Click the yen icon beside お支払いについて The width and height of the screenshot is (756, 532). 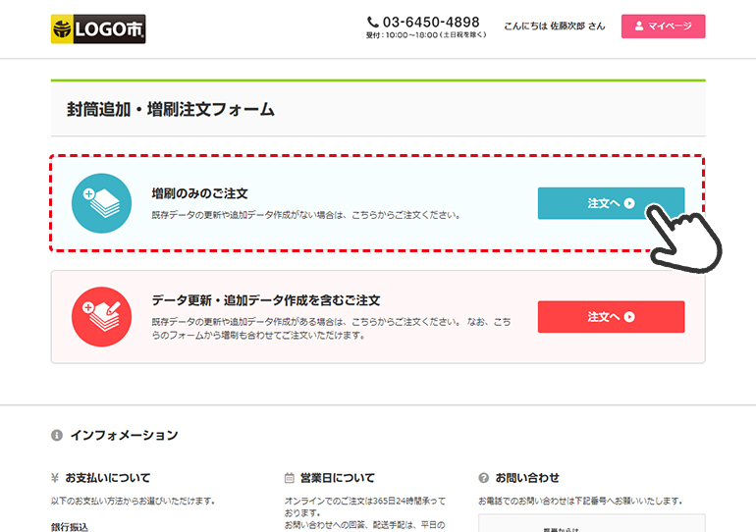click(55, 478)
